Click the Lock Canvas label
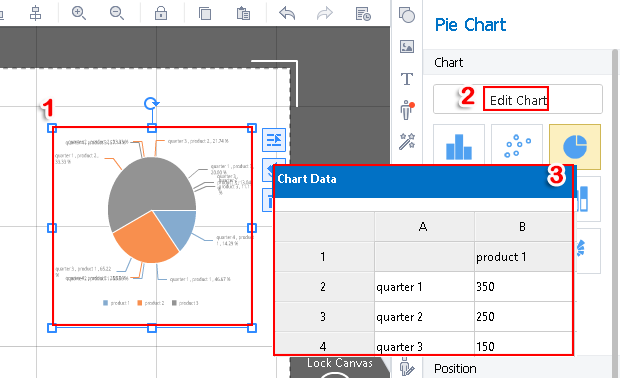 point(340,363)
